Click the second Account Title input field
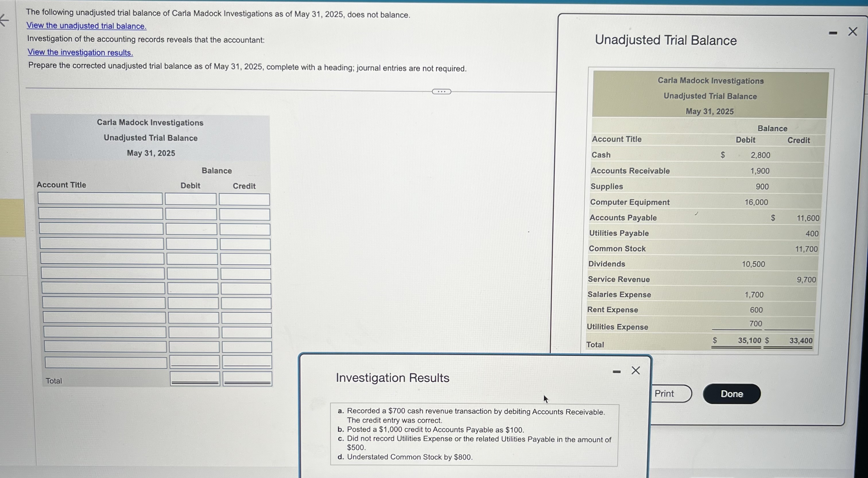Viewport: 868px width, 478px height. [101, 214]
